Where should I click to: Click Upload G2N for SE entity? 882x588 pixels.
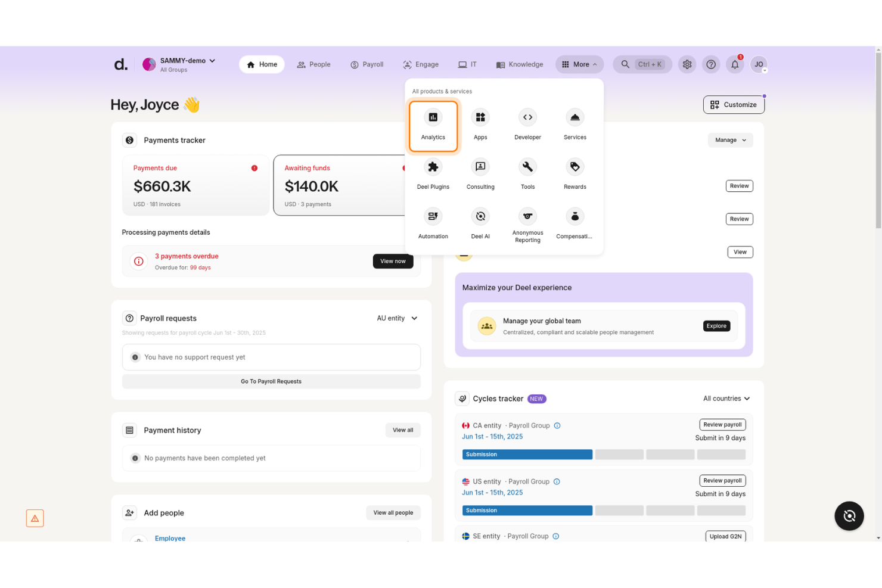[725, 536]
